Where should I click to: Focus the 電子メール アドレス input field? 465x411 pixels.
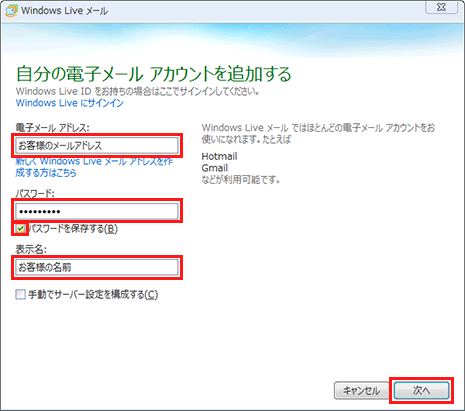coord(97,145)
